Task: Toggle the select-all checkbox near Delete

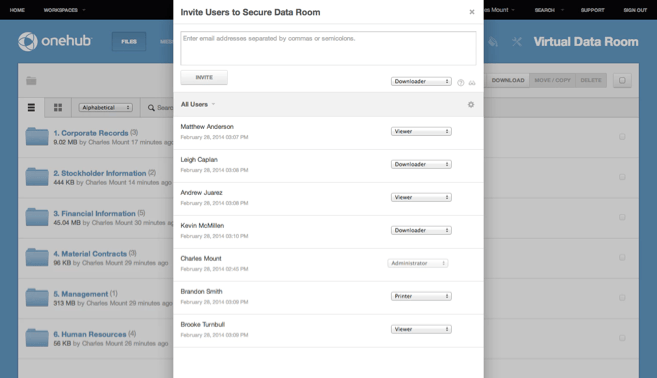Action: (x=622, y=80)
